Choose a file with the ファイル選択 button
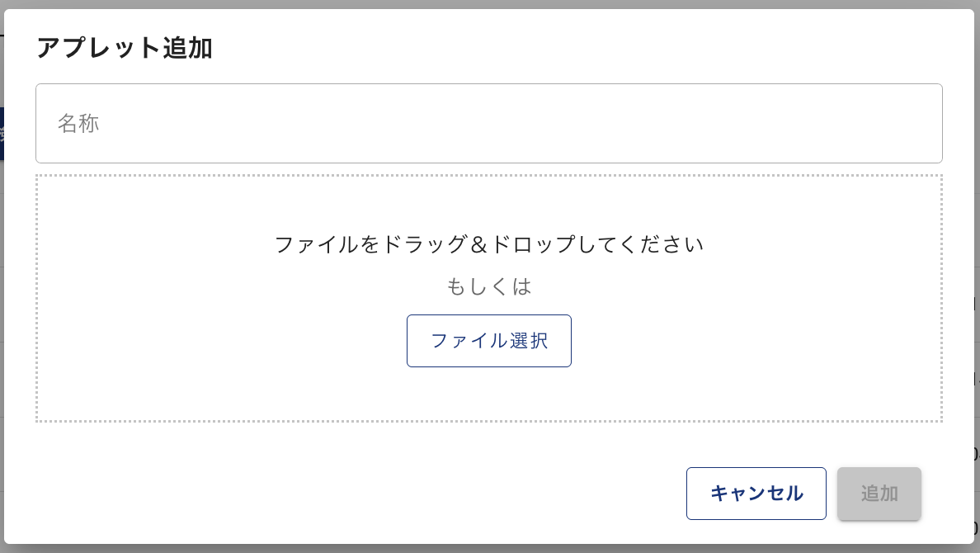980x553 pixels. 488,341
